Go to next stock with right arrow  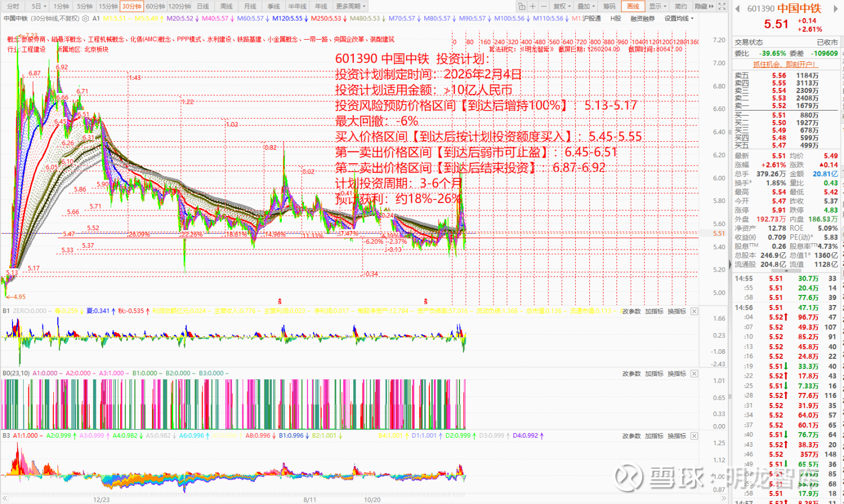pos(835,9)
